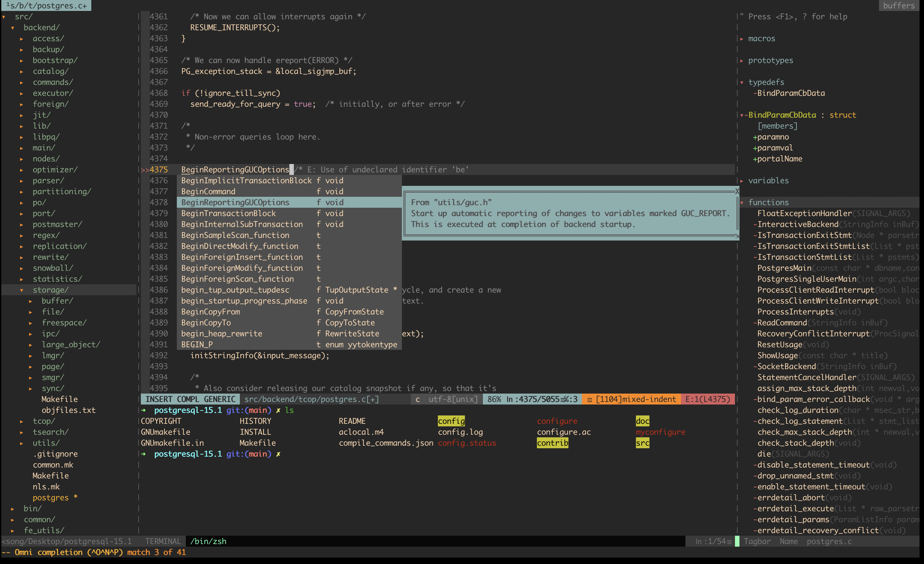Click the INSERT COMPL mode indicator

[191, 399]
